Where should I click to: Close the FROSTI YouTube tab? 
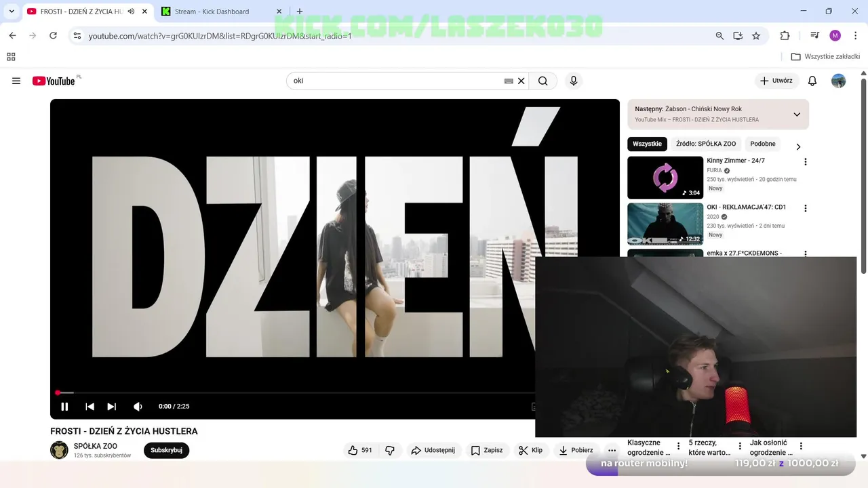point(144,12)
